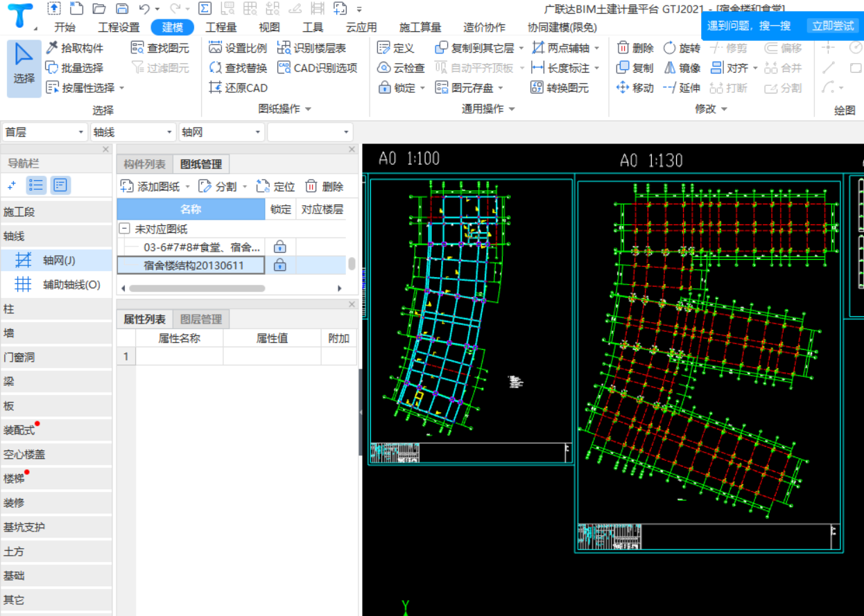Viewport: 864px width, 616px height.
Task: Select the 移动 move tool
Action: (x=635, y=88)
